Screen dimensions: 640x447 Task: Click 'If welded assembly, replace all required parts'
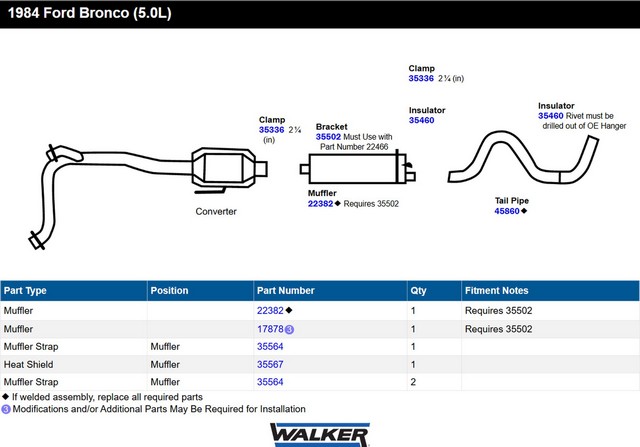tap(107, 397)
